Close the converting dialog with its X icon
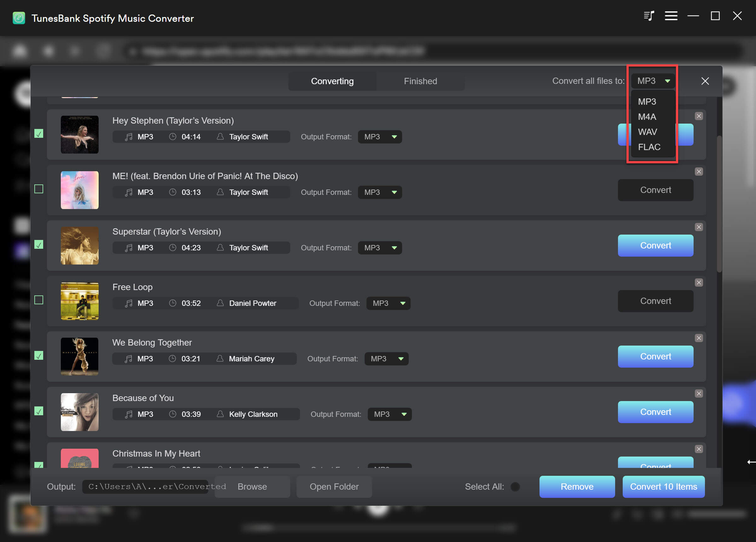756x542 pixels. pos(705,81)
